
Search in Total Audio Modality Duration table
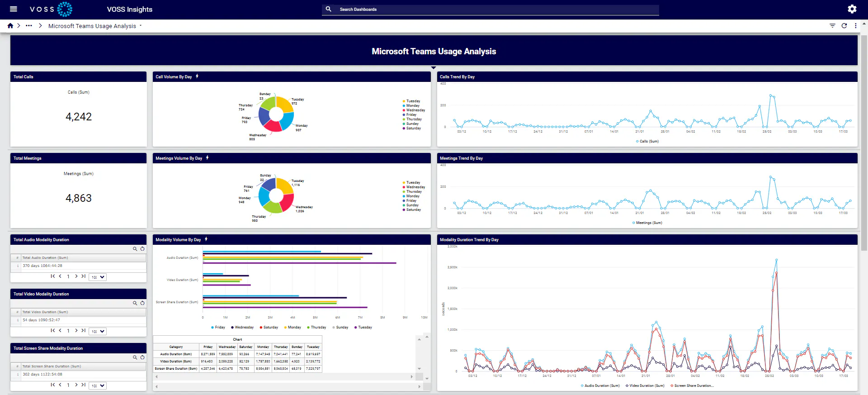point(135,249)
